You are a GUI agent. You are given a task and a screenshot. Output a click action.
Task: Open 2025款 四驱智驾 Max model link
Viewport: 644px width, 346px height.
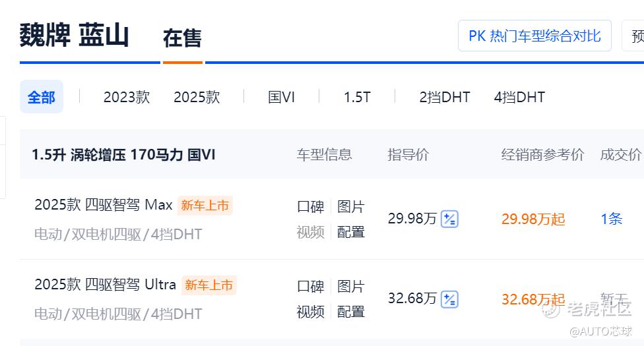(104, 204)
